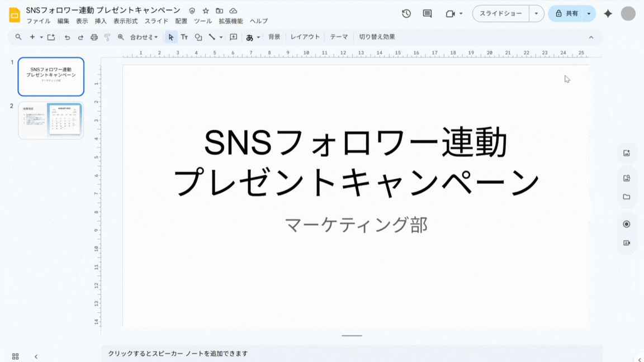Screen dimensions: 644x362
Task: Start the スライドショー
Action: (x=501, y=13)
